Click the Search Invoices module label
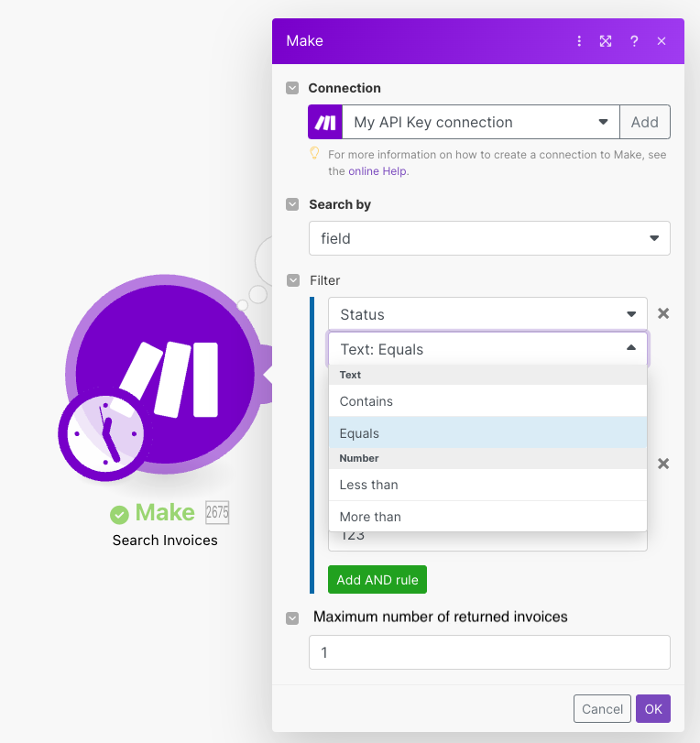The image size is (700, 743). (165, 541)
